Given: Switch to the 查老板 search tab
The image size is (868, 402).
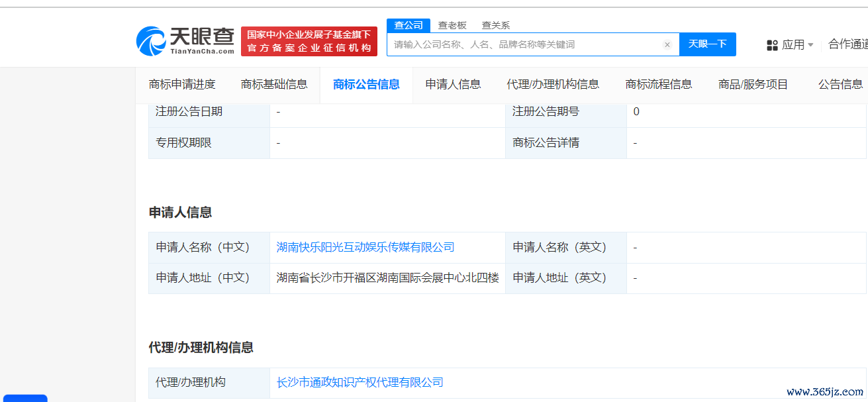Looking at the screenshot, I should [452, 25].
